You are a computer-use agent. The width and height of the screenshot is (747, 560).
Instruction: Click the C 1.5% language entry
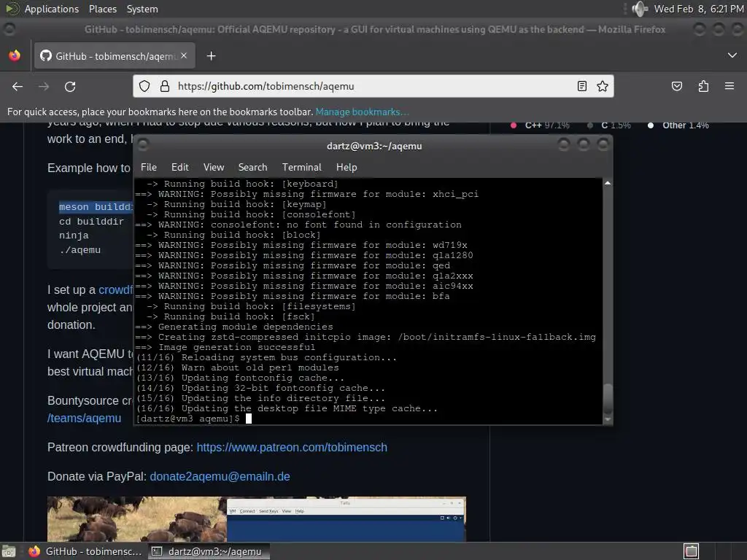[609, 125]
